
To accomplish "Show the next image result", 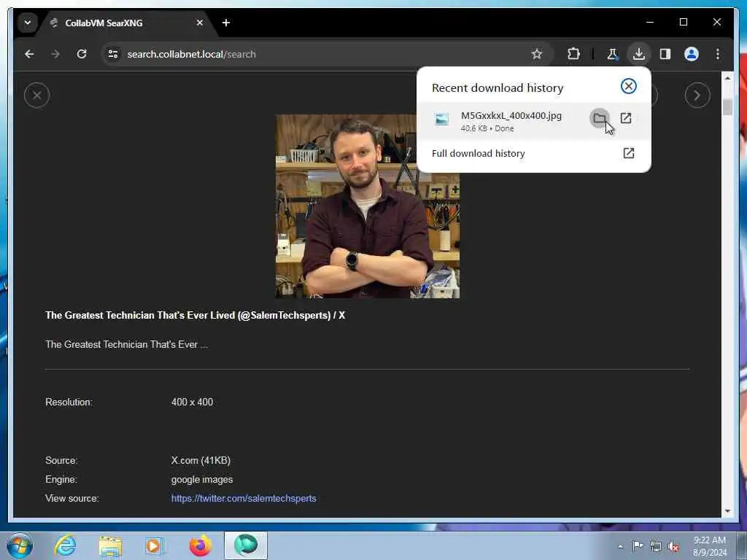I will coord(697,96).
